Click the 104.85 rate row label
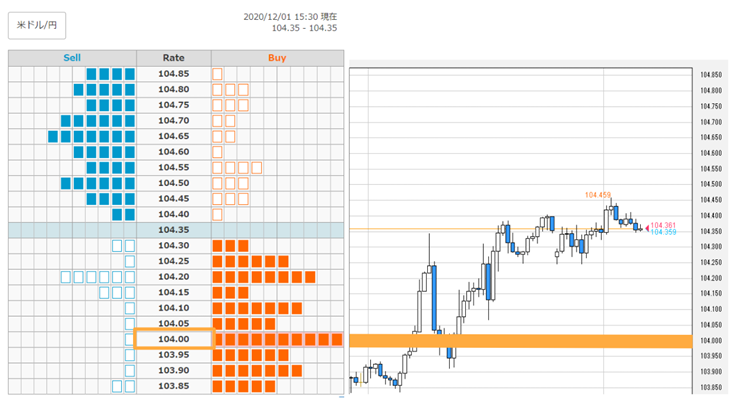The image size is (740, 408). pyautogui.click(x=174, y=74)
